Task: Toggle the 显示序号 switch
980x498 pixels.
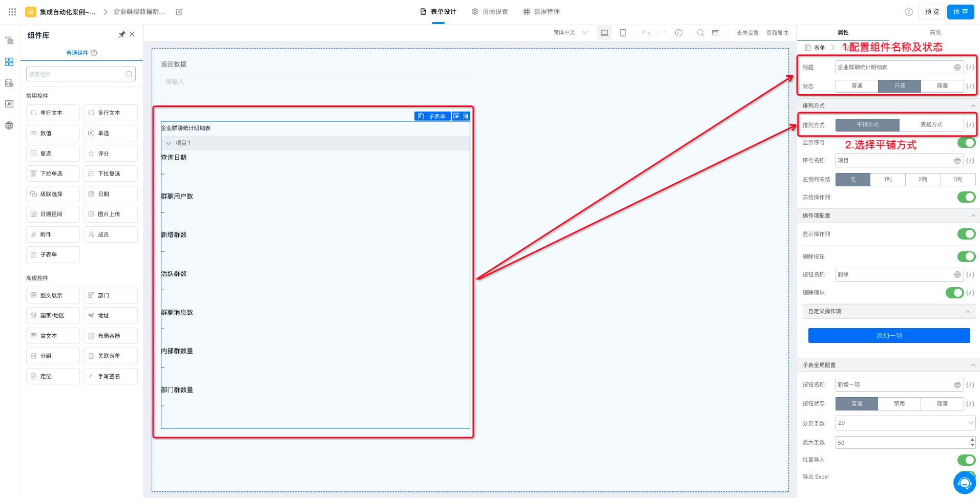Action: pyautogui.click(x=967, y=143)
